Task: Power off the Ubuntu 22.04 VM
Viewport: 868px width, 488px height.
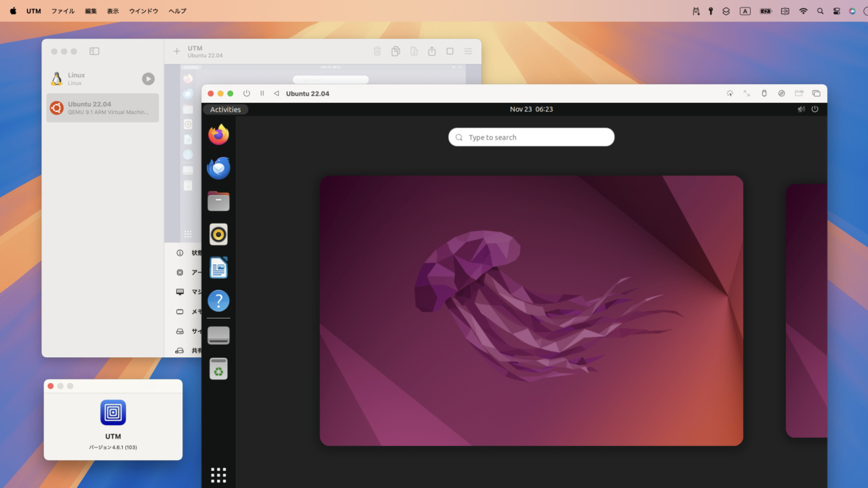Action: tap(246, 94)
